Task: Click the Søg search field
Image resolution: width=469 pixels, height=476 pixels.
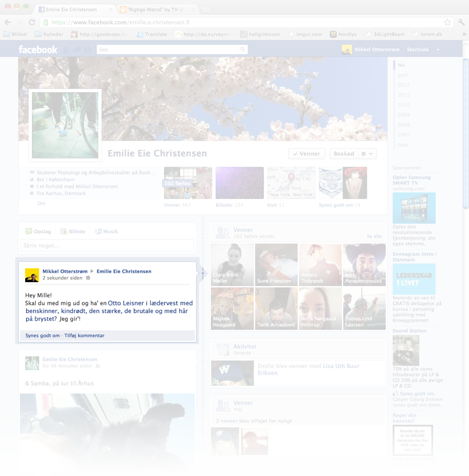Action: 168,49
